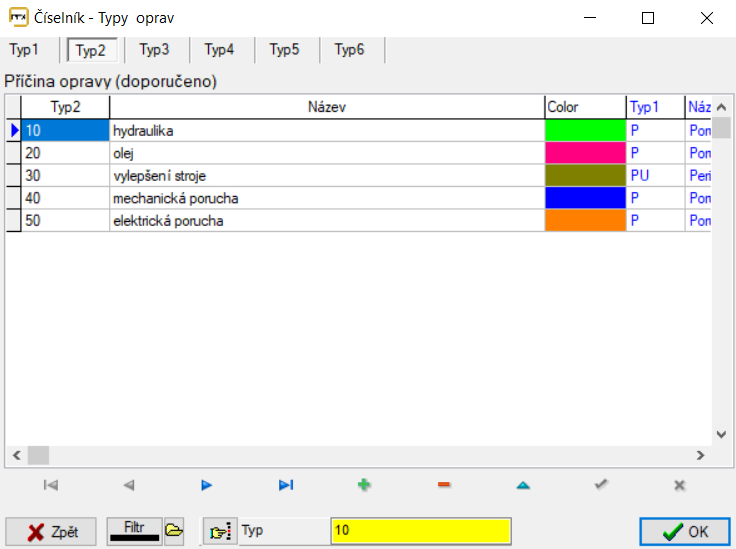Click the olej name cell
736x549 pixels.
(x=327, y=153)
